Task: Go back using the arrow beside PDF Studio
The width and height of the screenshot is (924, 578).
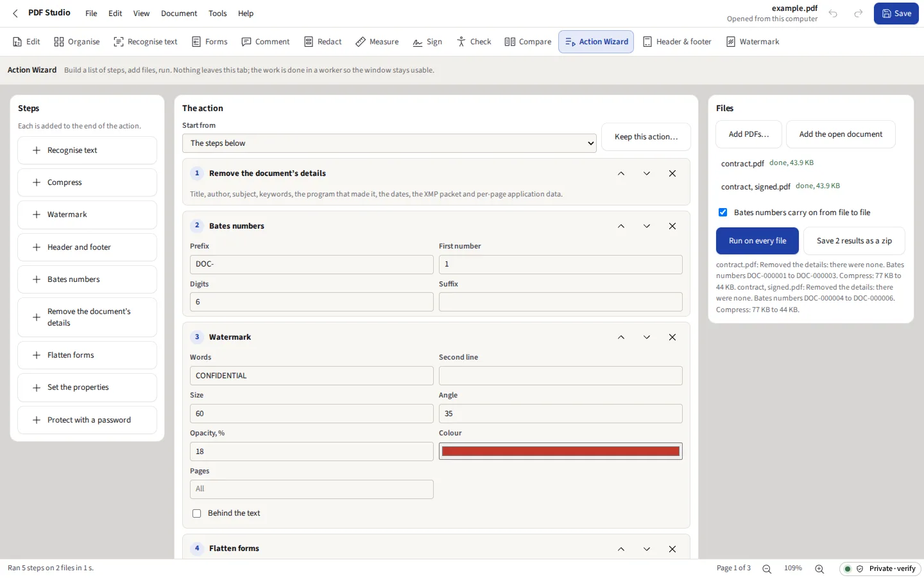Action: pyautogui.click(x=15, y=13)
